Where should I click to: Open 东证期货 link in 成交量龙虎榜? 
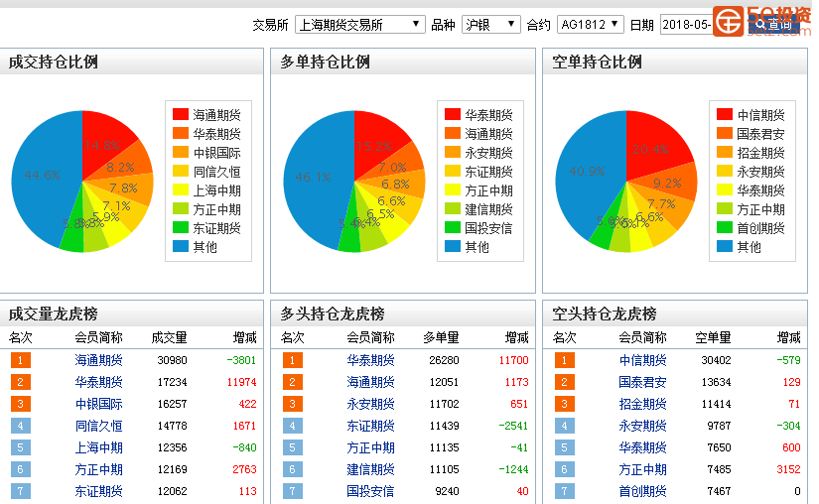click(98, 491)
